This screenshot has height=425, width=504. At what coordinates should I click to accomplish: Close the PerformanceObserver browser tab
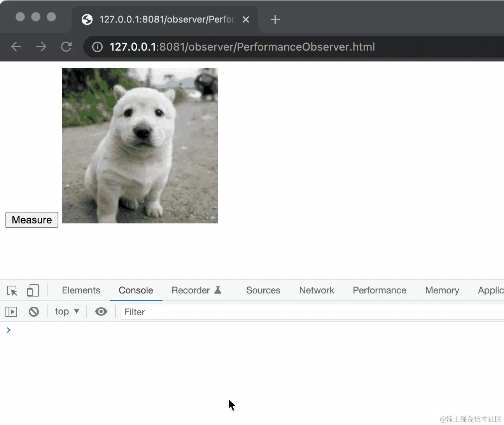coord(246,19)
